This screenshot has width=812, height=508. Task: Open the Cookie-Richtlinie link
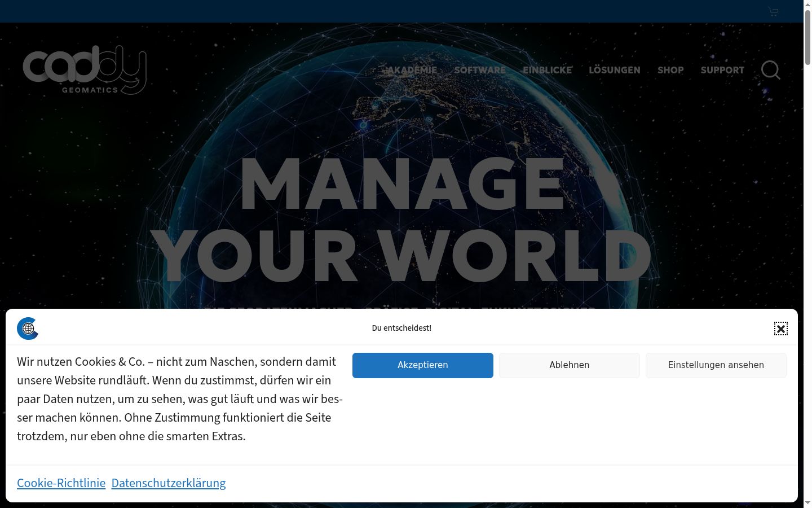coord(61,483)
